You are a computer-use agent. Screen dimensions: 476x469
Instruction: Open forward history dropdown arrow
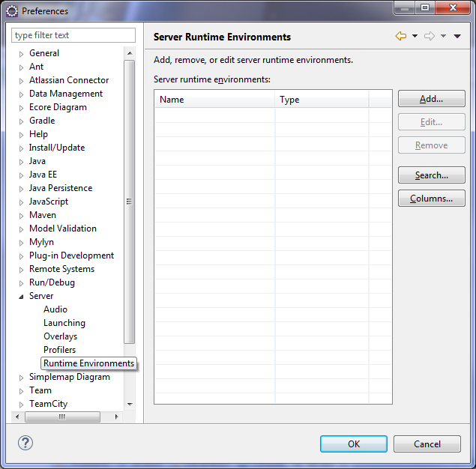(x=443, y=36)
